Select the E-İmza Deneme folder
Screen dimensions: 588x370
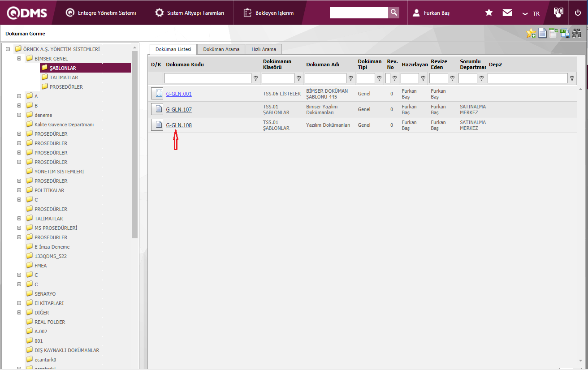coord(52,247)
